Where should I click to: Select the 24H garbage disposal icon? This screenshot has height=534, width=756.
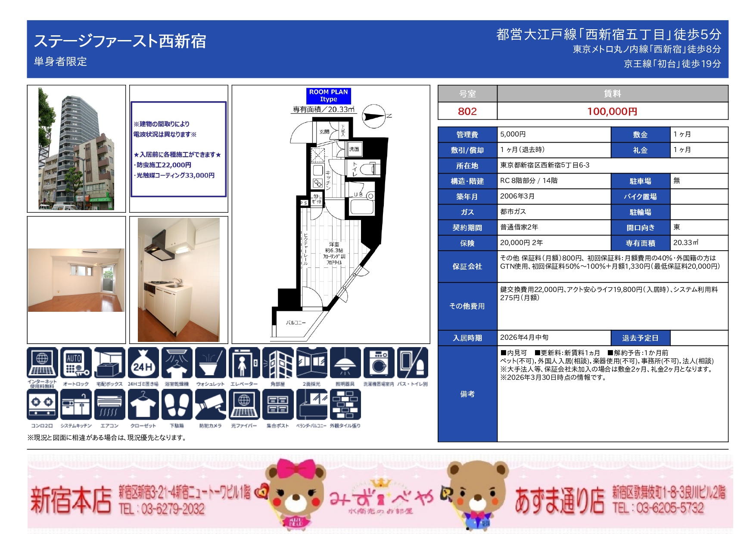click(x=143, y=363)
